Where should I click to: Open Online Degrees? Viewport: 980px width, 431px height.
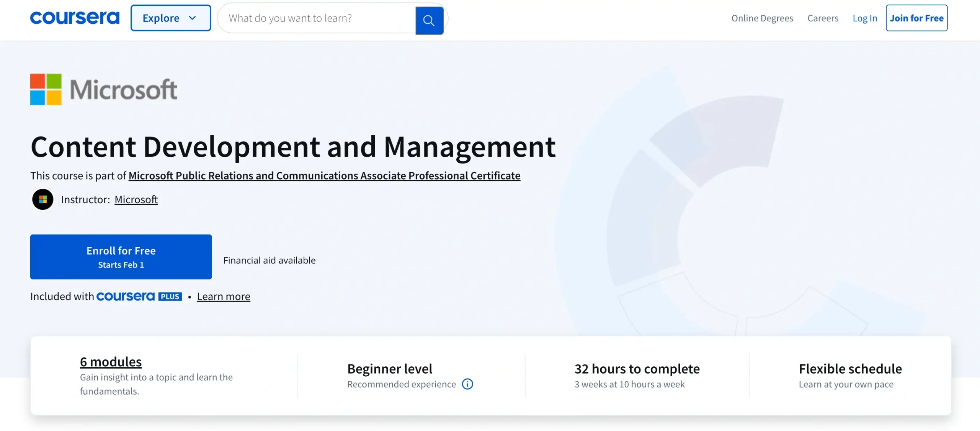(762, 18)
